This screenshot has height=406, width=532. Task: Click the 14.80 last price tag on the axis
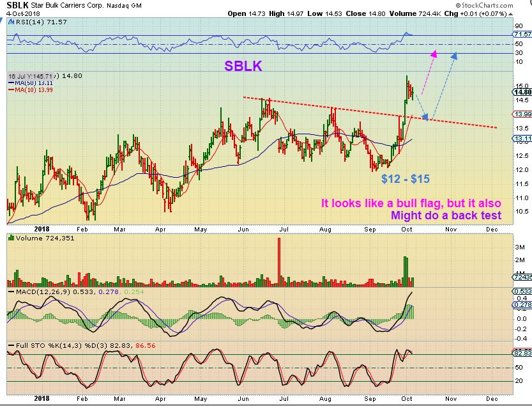click(523, 92)
